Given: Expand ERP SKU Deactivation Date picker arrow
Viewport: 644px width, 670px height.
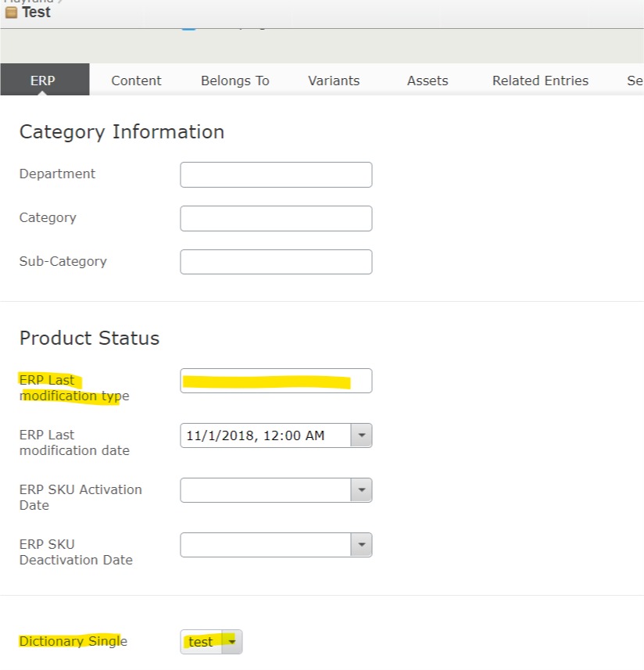Looking at the screenshot, I should click(361, 545).
